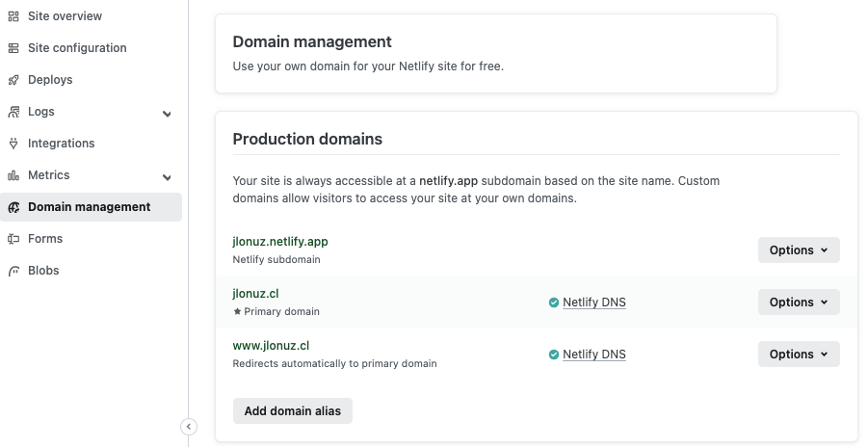Open the jlonuz.netlify.app domain link

280,242
